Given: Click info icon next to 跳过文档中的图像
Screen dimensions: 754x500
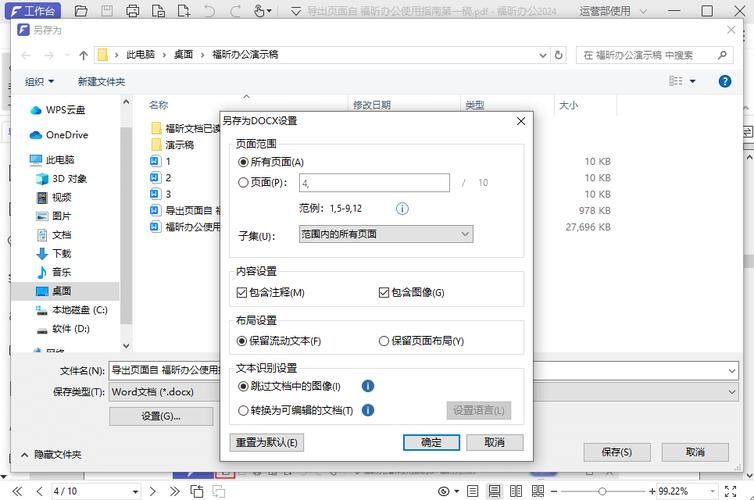Looking at the screenshot, I should (x=368, y=386).
